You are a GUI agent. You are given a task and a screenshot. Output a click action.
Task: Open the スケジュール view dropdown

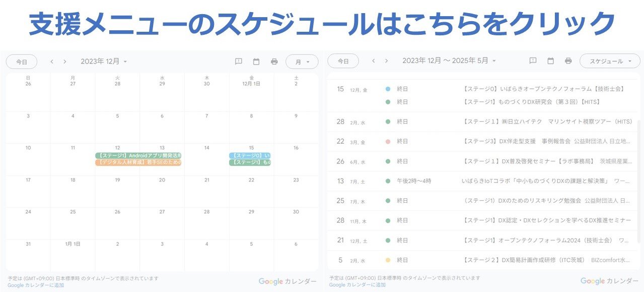610,61
